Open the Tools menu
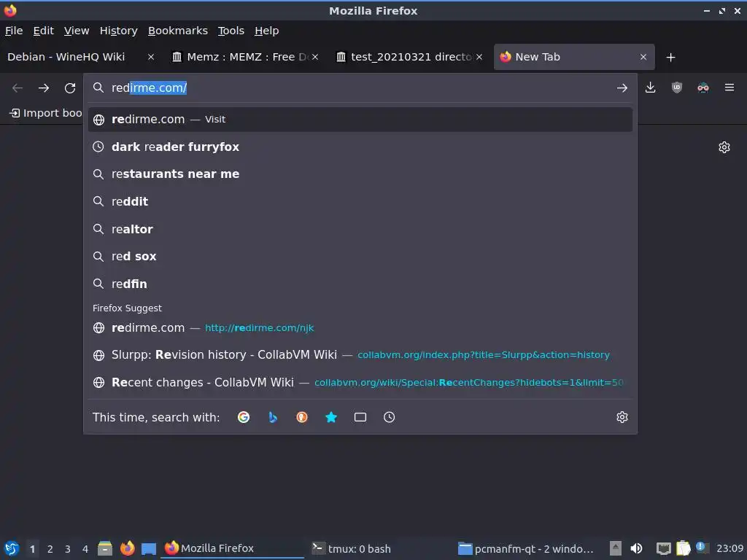The width and height of the screenshot is (747, 560). (x=231, y=31)
